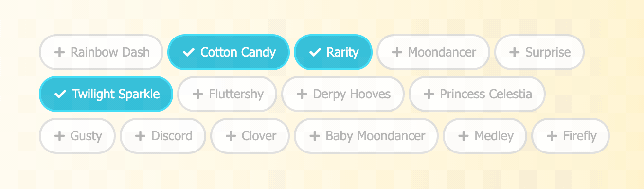Click the plus icon beside Fluttershy
The image size is (644, 189).
(197, 94)
